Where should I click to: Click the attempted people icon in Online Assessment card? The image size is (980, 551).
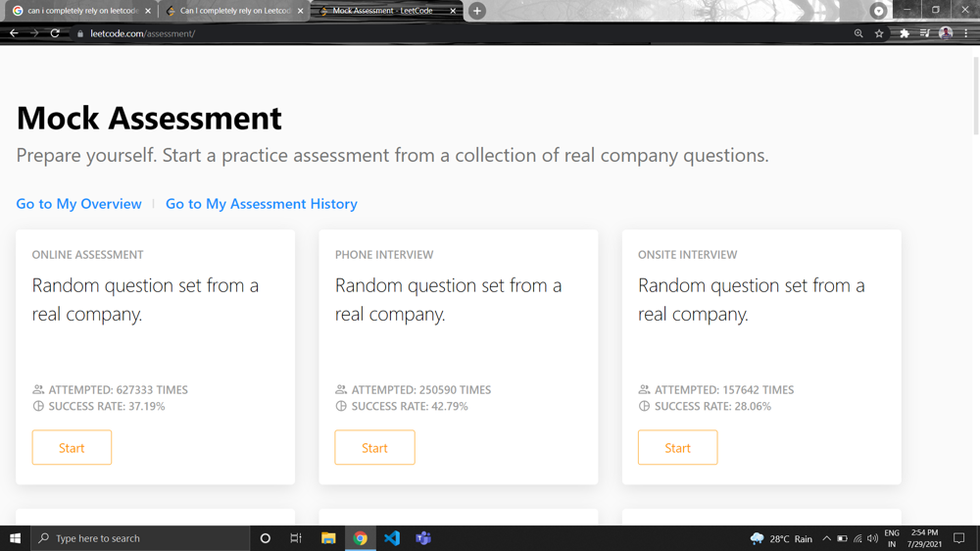[x=38, y=389]
